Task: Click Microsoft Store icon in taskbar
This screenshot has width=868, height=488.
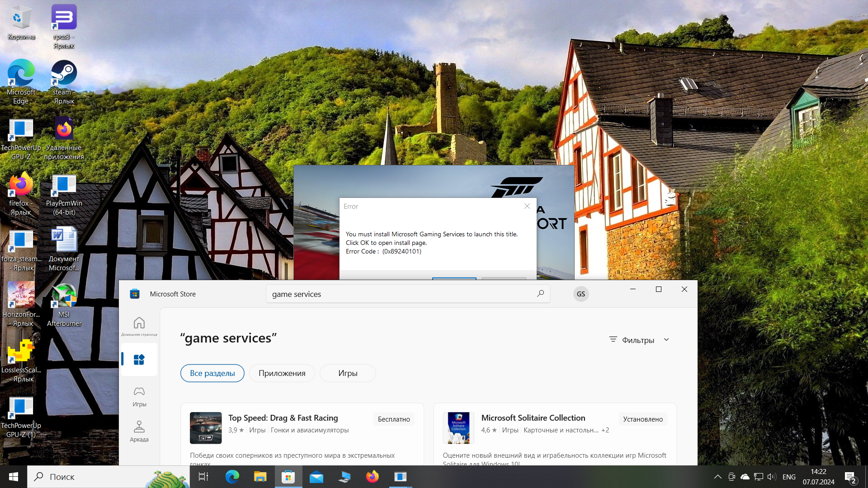Action: point(288,477)
